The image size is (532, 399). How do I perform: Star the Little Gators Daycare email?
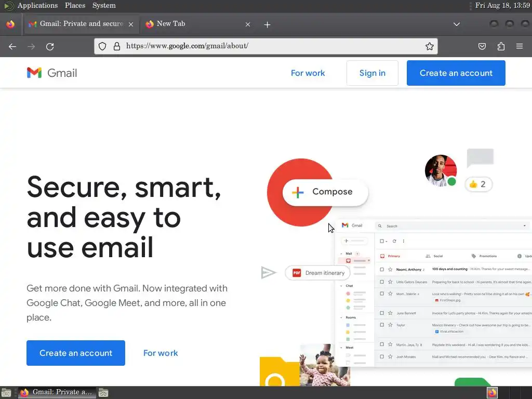click(390, 282)
